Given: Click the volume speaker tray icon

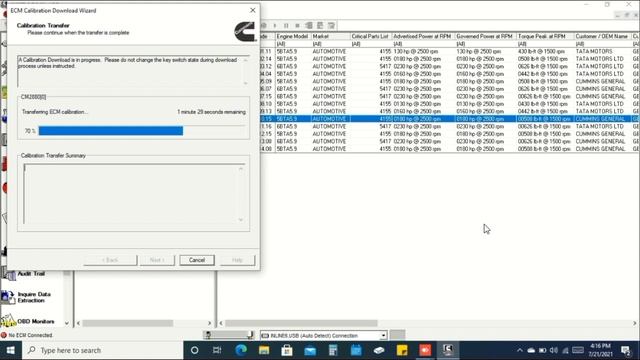Looking at the screenshot, I should (554, 350).
